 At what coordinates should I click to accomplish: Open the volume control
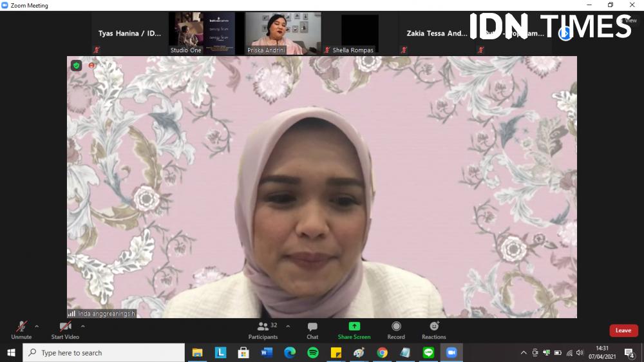click(580, 352)
